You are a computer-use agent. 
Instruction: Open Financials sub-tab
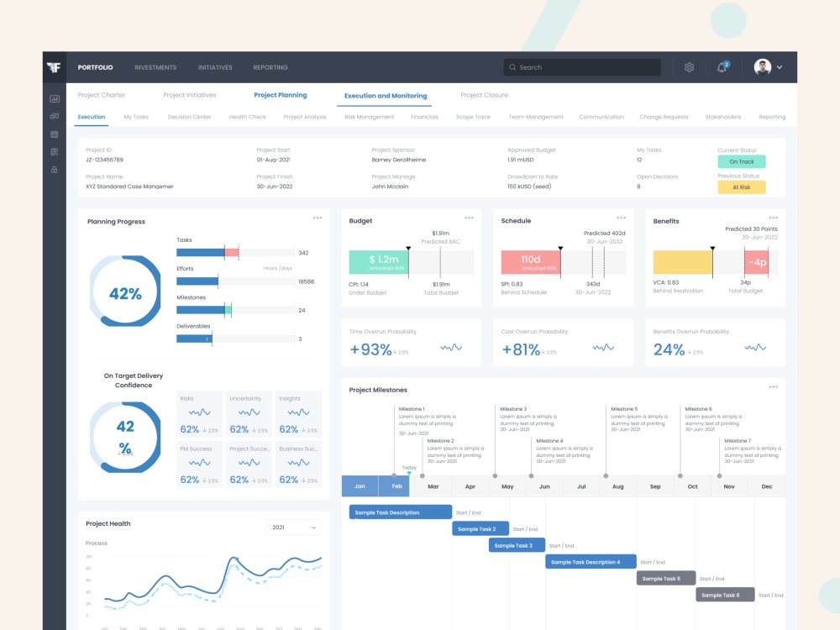pos(424,117)
